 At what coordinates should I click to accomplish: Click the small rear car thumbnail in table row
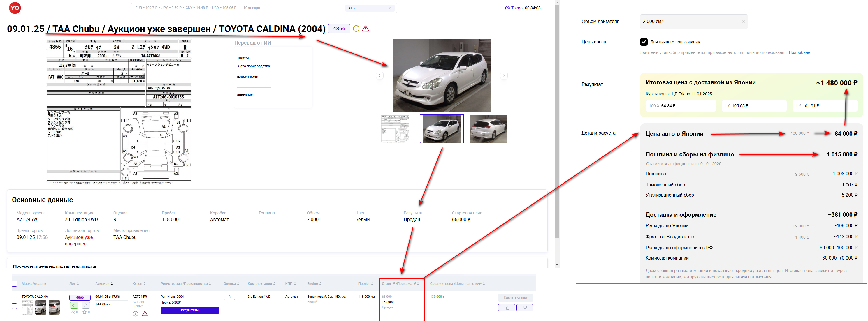click(54, 307)
